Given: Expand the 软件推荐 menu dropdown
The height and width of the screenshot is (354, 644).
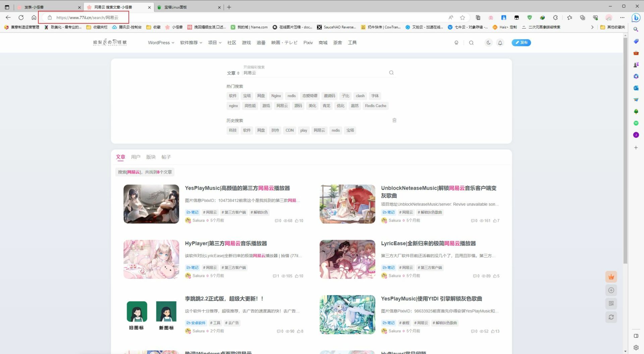Looking at the screenshot, I should click(x=191, y=43).
